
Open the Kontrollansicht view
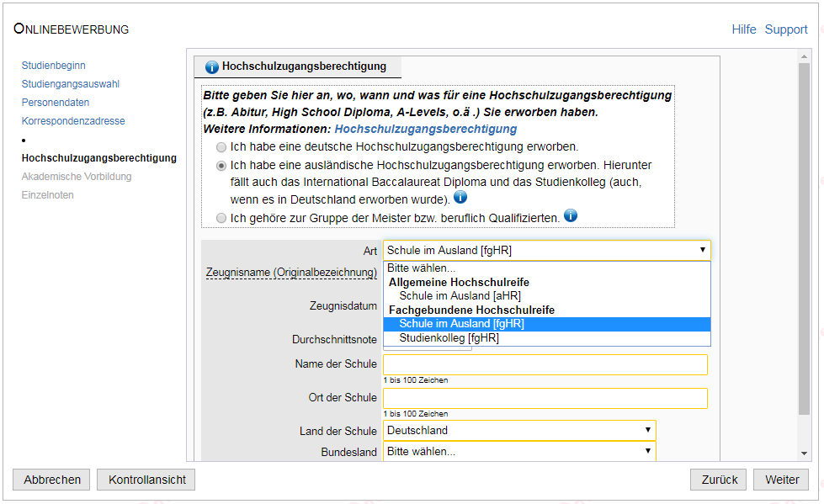point(146,480)
